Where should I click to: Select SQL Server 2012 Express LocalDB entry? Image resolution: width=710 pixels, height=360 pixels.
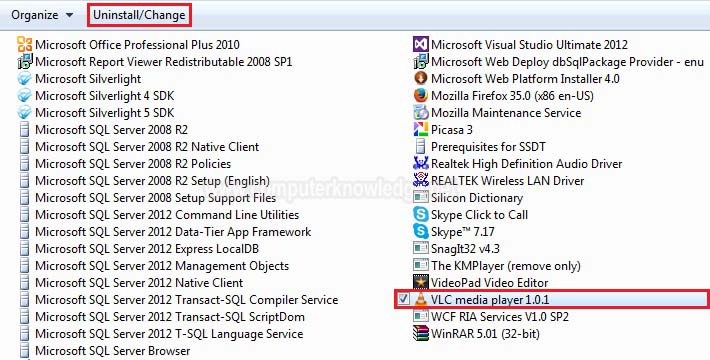tap(147, 249)
